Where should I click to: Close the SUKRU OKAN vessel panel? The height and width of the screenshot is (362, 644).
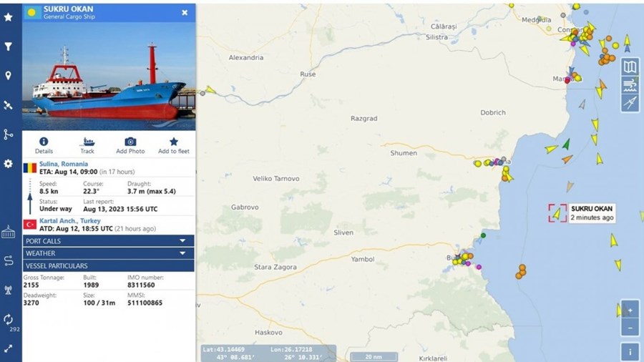point(185,13)
